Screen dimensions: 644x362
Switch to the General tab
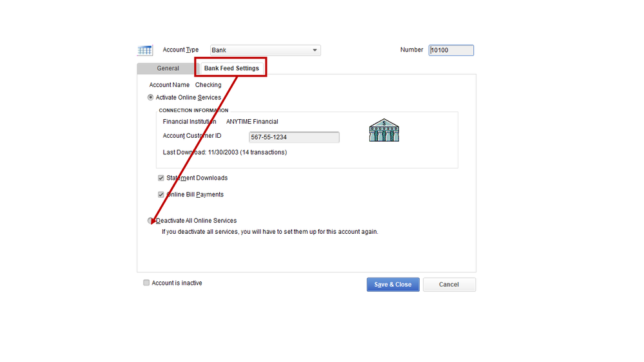168,68
